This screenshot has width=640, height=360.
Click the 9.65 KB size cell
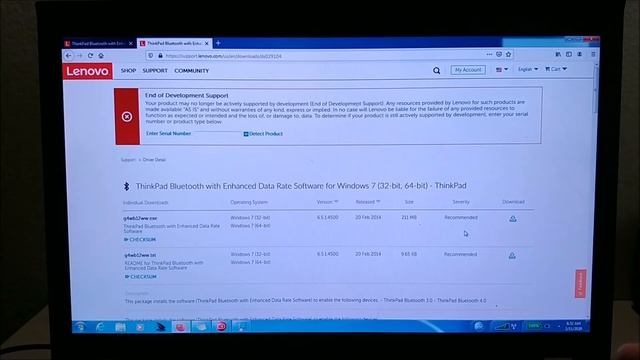click(x=409, y=254)
